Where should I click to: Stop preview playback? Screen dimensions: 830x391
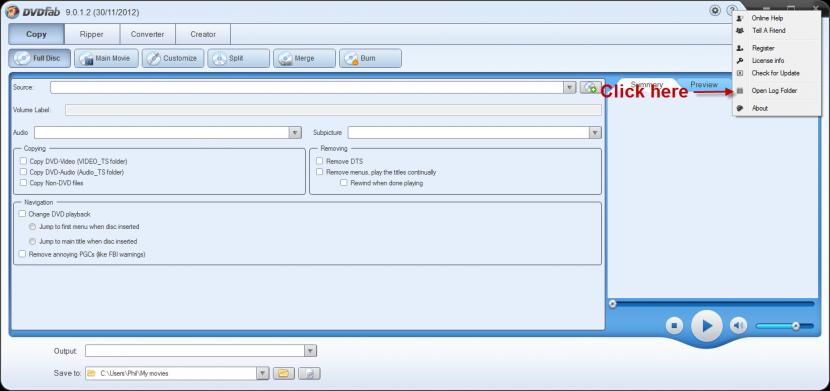674,325
